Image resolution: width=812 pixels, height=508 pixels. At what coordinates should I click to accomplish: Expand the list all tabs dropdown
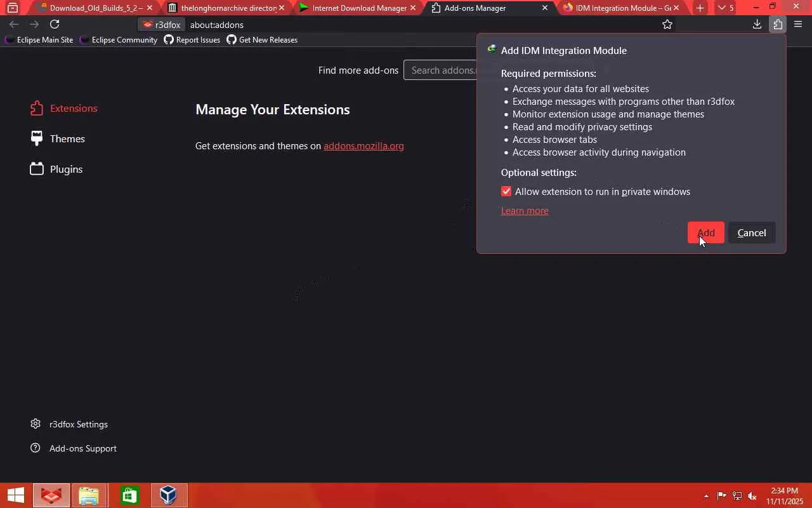(725, 8)
